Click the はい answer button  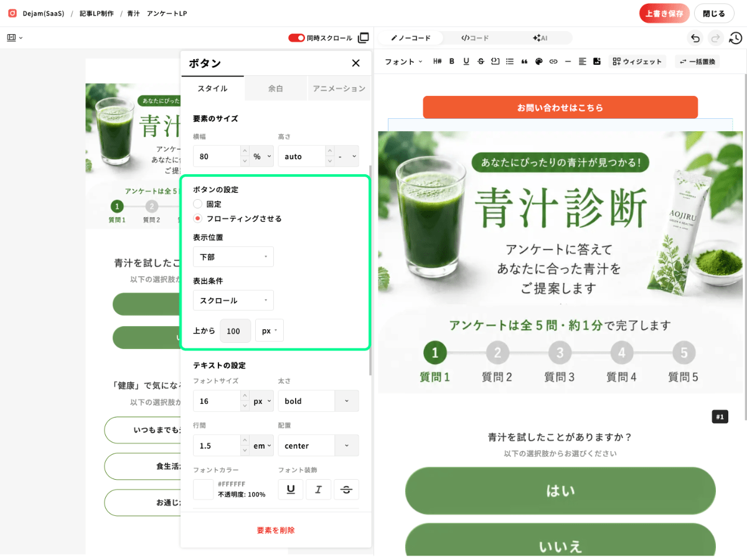560,491
